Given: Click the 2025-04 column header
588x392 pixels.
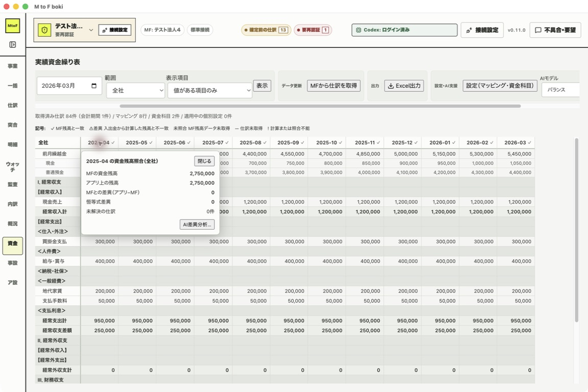Looking at the screenshot, I should (100, 142).
